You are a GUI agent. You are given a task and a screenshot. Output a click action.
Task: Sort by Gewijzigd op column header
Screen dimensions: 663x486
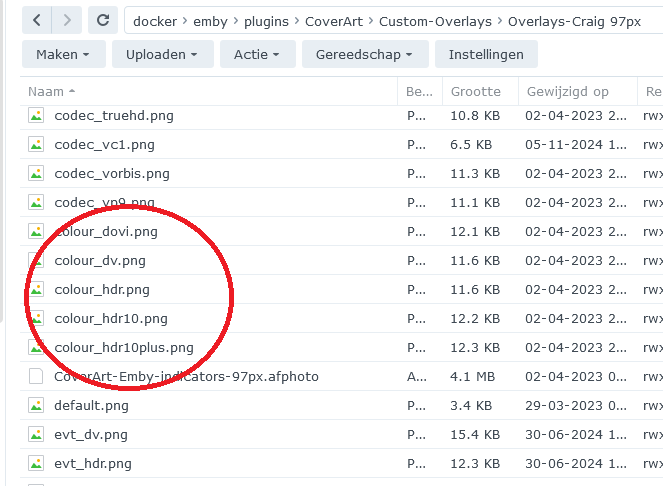(x=578, y=91)
